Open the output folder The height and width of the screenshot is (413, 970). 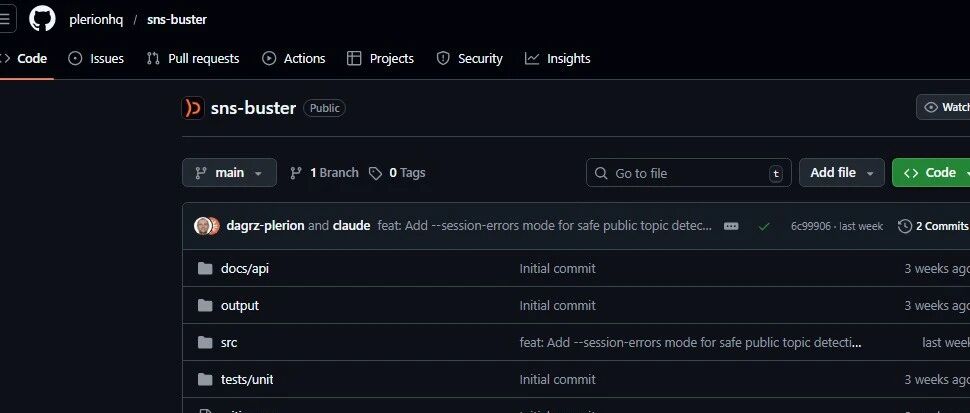click(x=240, y=305)
